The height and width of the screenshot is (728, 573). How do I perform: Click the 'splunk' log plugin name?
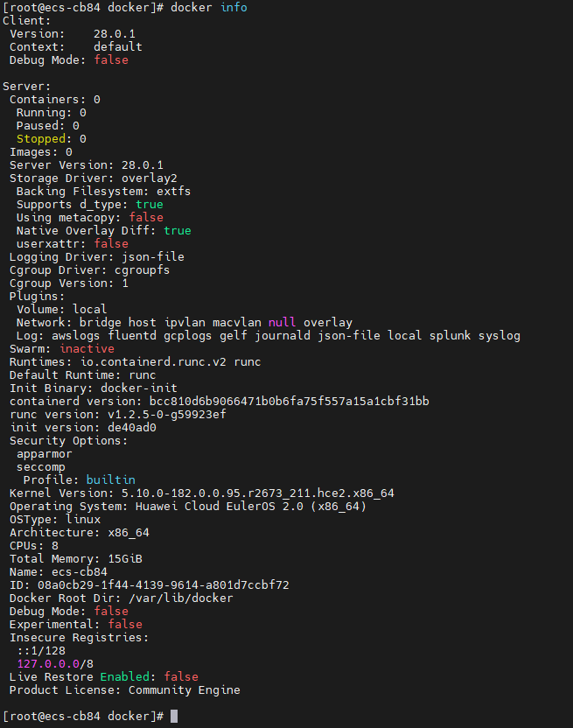click(x=450, y=336)
